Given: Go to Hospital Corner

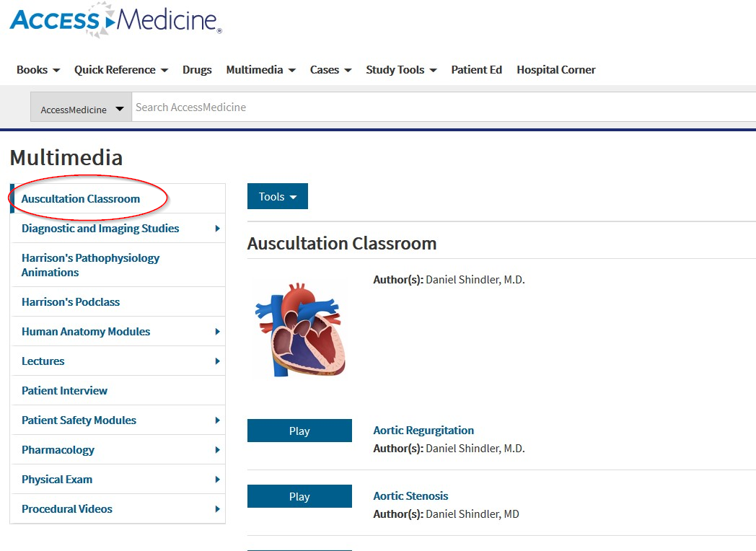Looking at the screenshot, I should tap(555, 69).
